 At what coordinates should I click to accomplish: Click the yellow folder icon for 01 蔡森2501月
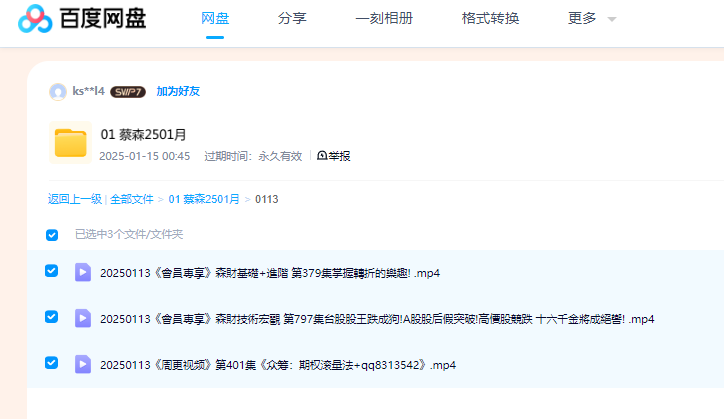tap(71, 143)
